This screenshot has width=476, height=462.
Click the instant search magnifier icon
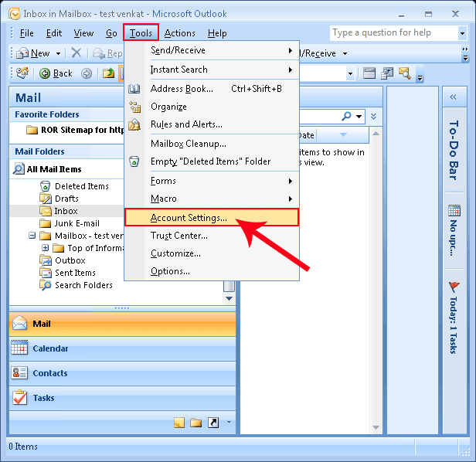pos(346,116)
